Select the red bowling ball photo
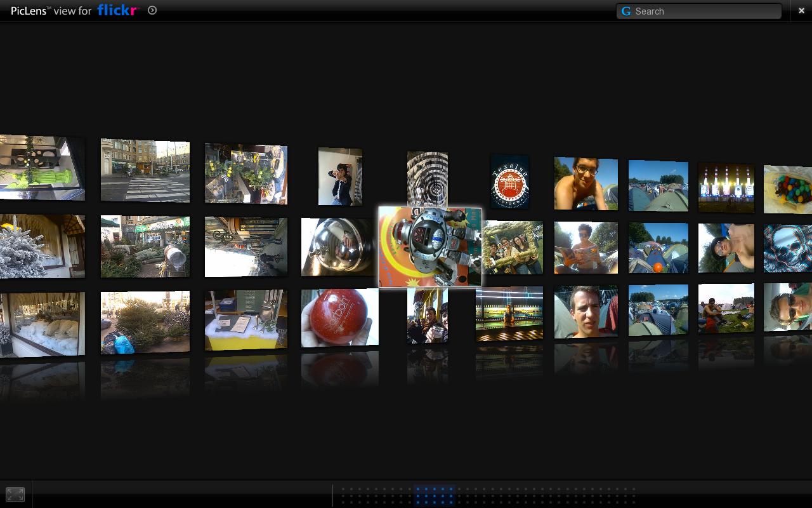The image size is (812, 508). coord(339,318)
